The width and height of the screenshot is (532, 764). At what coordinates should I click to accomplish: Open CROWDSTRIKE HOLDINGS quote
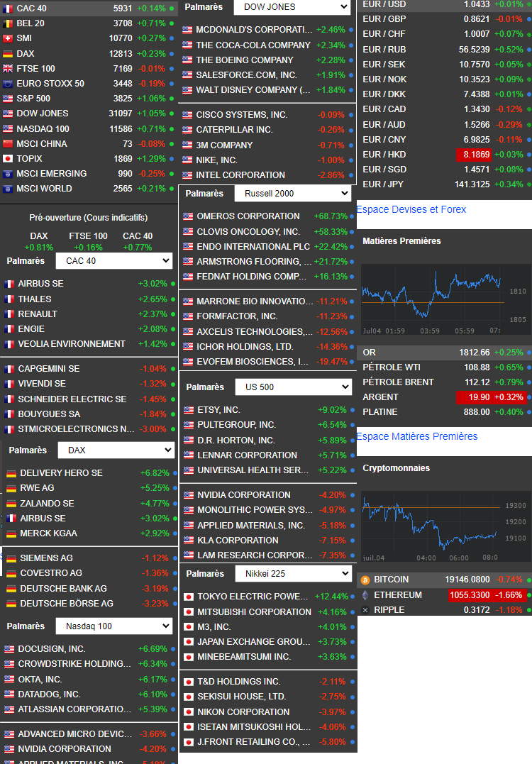click(74, 664)
